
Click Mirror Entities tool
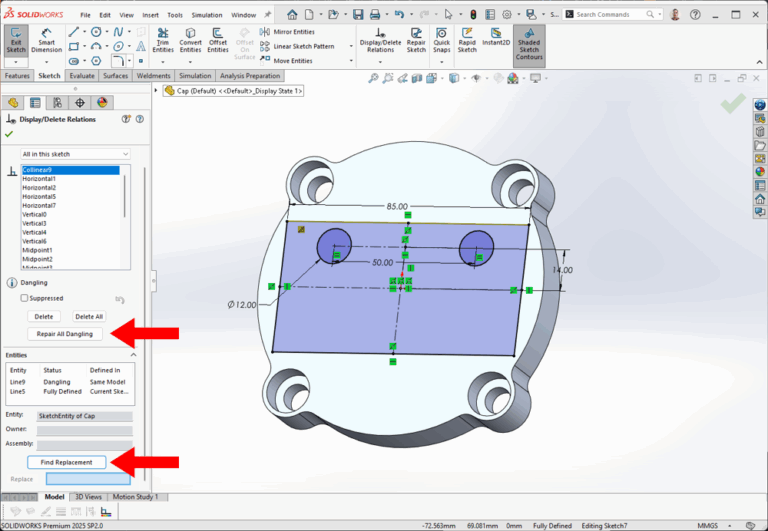tap(287, 32)
